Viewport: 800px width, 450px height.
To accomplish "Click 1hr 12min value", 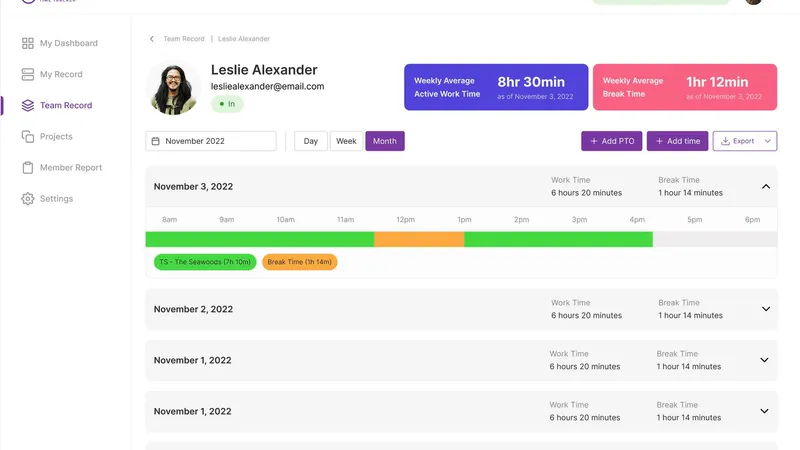I will pyautogui.click(x=717, y=82).
